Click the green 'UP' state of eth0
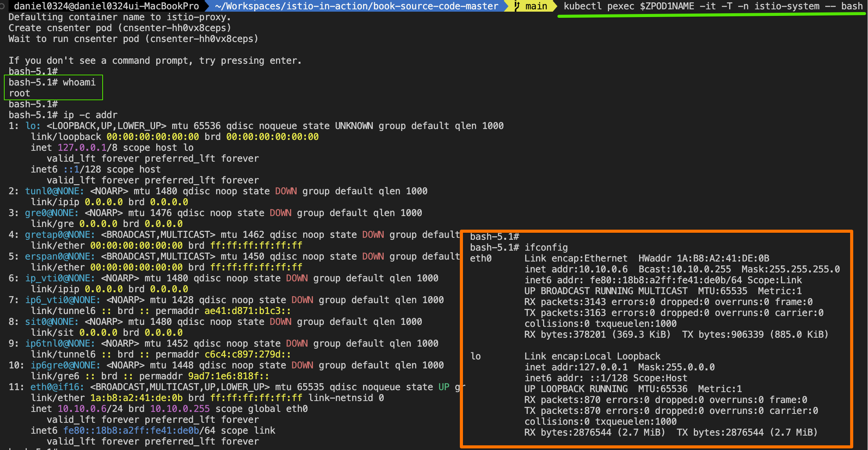The image size is (868, 450). (444, 387)
